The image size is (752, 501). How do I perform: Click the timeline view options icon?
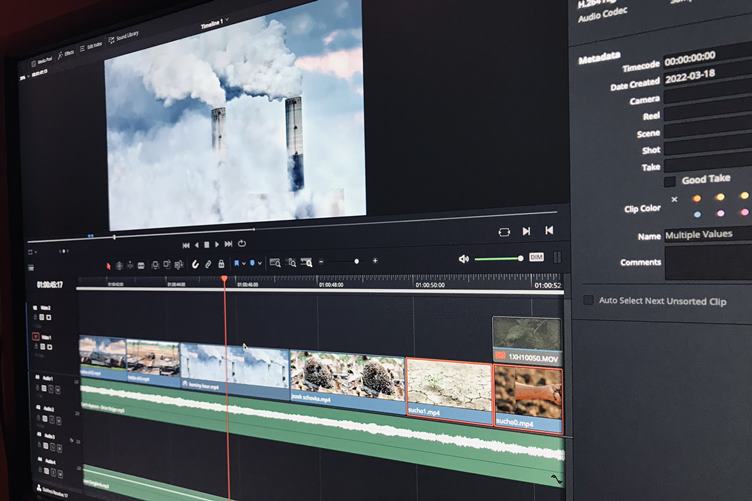(31, 268)
